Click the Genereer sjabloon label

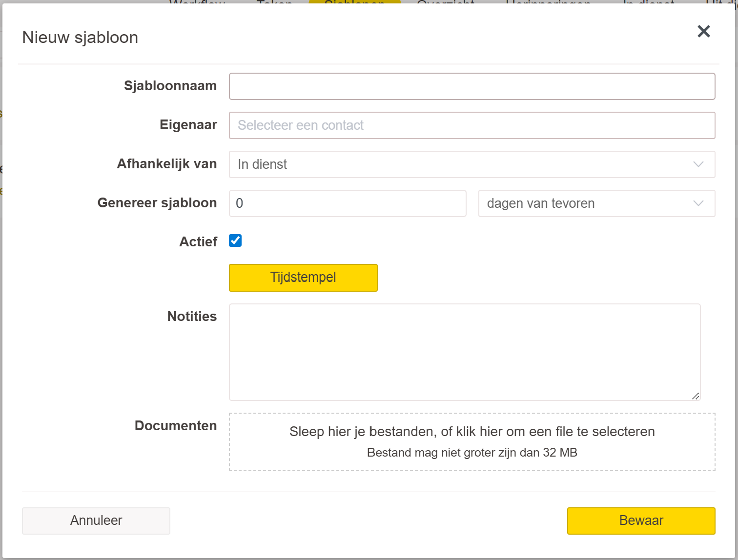click(157, 203)
